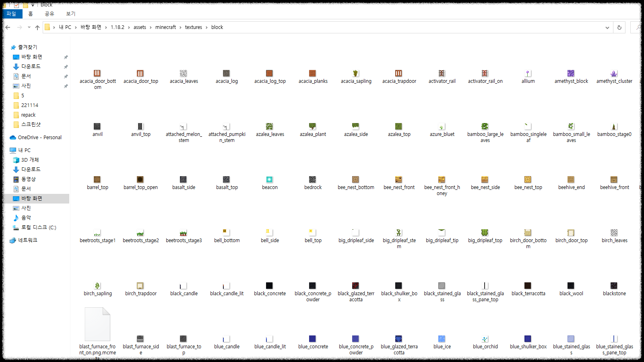Image resolution: width=644 pixels, height=362 pixels.
Task: Open 로컬 디스크 (C:) in sidebar
Action: pos(39,227)
